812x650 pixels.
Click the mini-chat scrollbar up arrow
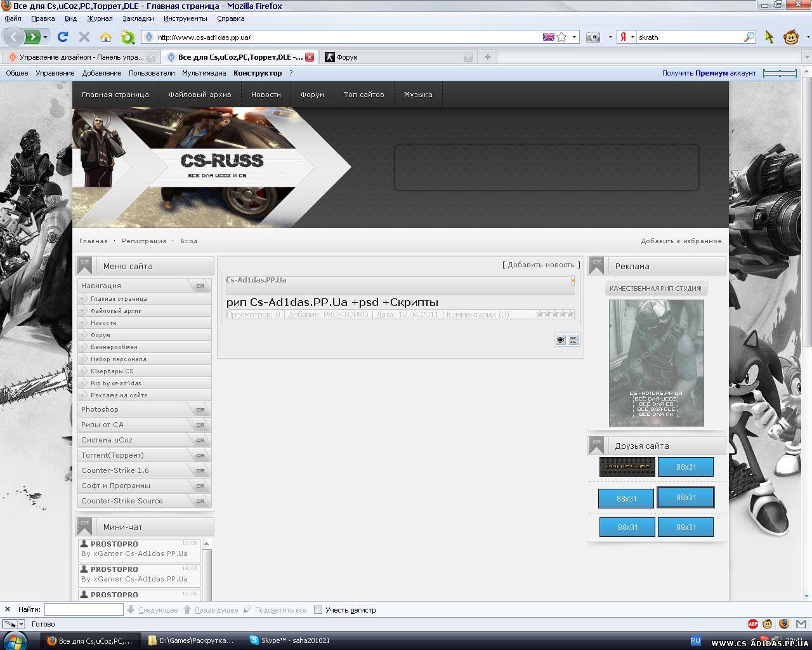click(x=206, y=543)
